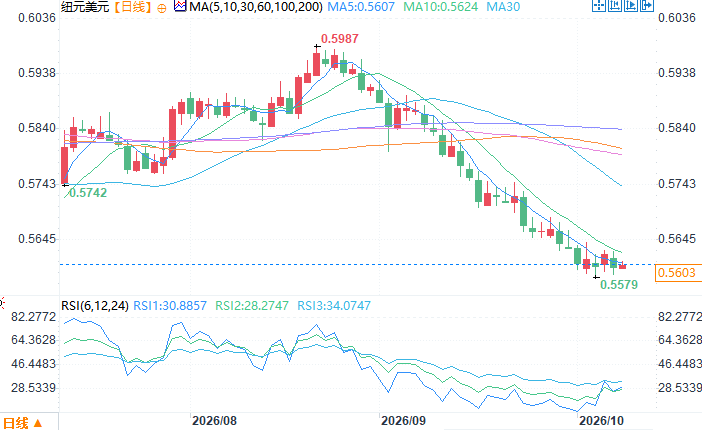Click the crosshair cursor icon in the top toolbar
This screenshot has height=430, width=702.
click(599, 6)
